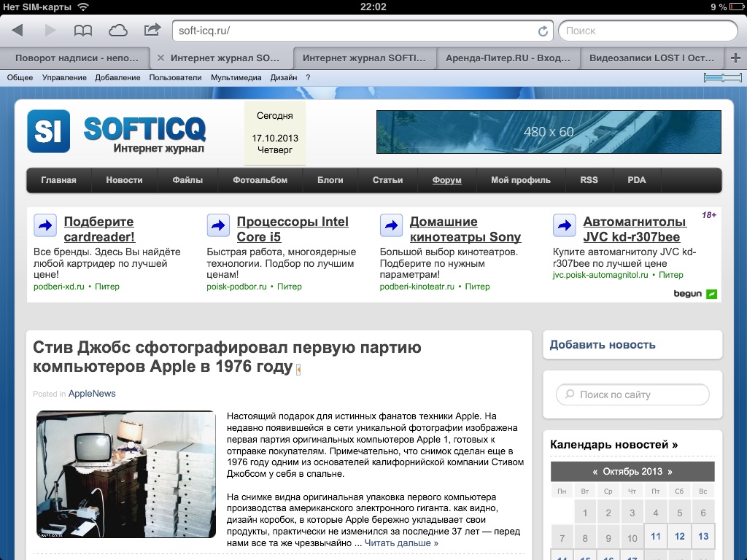Image resolution: width=747 pixels, height=560 pixels.
Task: Go to next month in calendar
Action: 670,472
